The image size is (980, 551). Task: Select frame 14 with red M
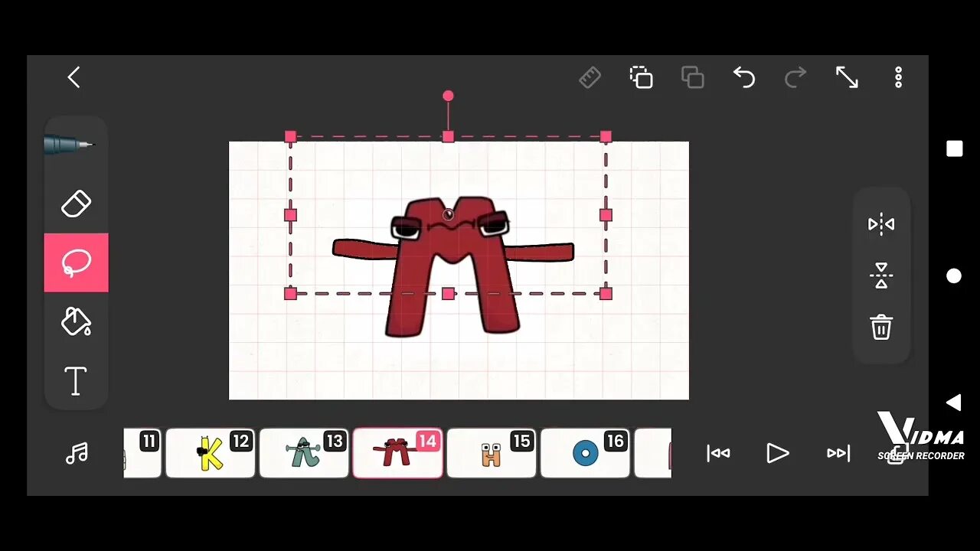point(397,453)
